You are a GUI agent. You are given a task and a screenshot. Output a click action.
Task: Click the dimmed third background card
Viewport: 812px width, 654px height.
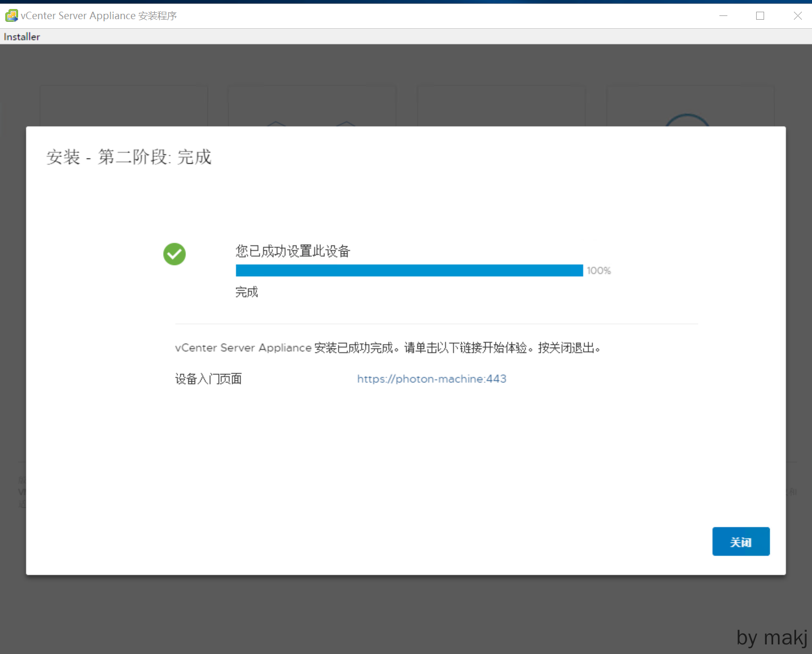[x=501, y=105]
